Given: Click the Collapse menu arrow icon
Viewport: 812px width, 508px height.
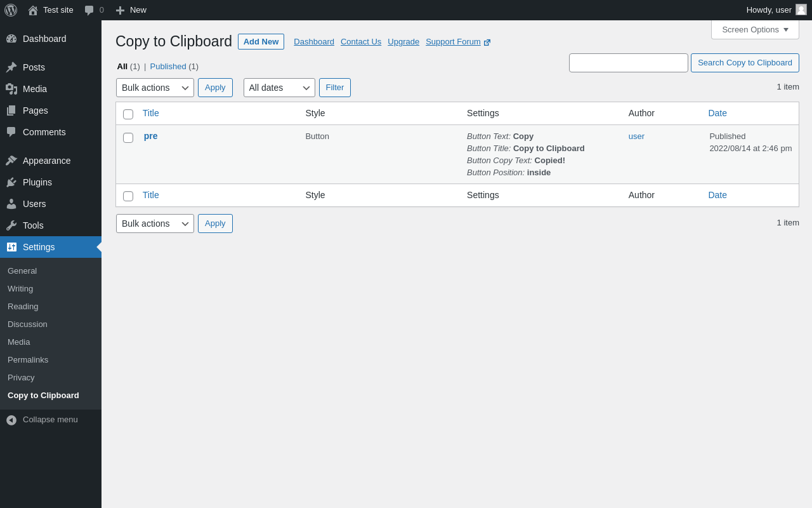Looking at the screenshot, I should coord(11,420).
